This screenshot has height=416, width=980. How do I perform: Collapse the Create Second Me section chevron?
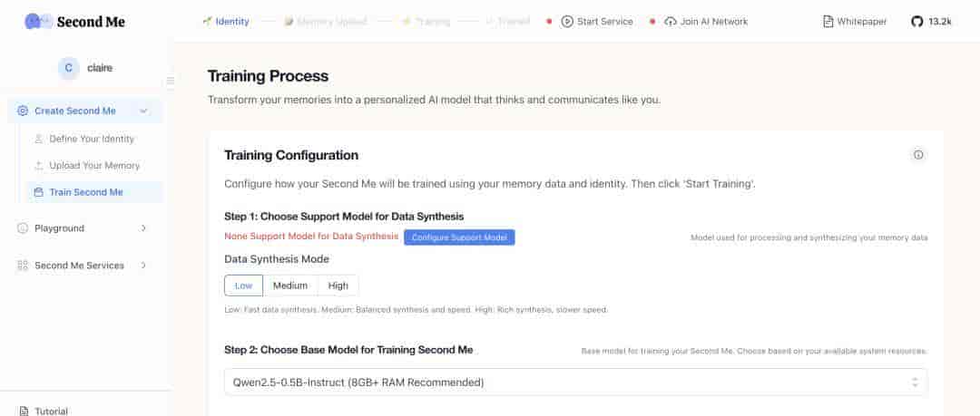coord(143,111)
